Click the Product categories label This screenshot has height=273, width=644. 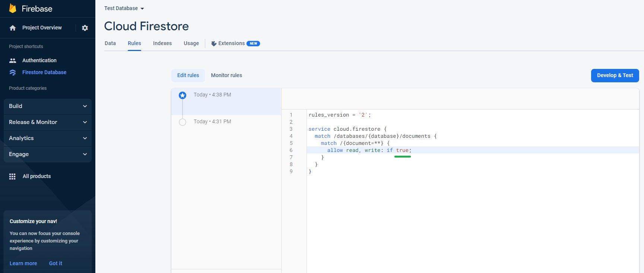point(28,88)
